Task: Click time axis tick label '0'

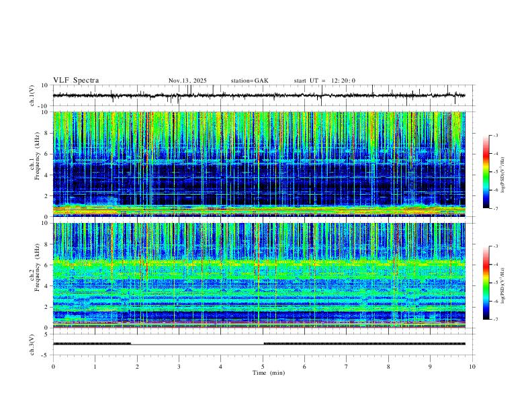Action: click(x=53, y=367)
